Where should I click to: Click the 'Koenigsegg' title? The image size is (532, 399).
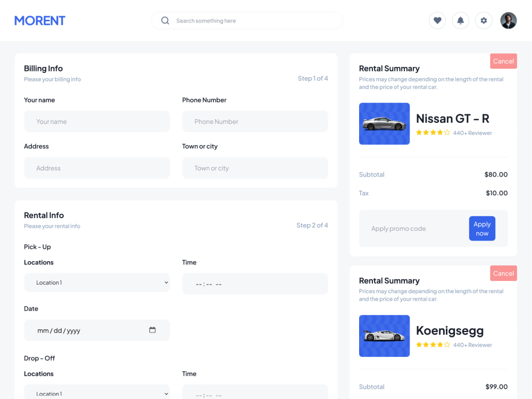click(450, 331)
